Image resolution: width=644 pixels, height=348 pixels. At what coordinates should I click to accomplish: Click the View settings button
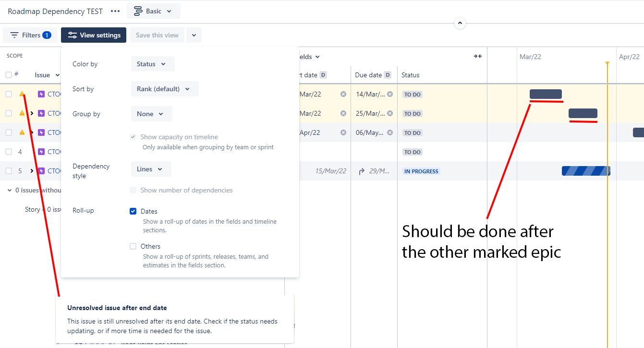point(93,35)
